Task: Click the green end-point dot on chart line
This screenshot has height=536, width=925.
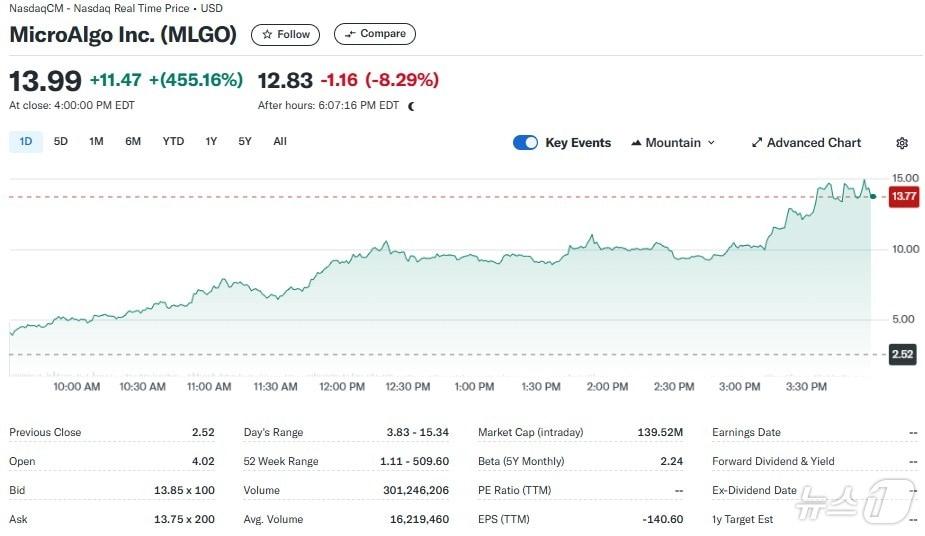Action: [x=873, y=197]
